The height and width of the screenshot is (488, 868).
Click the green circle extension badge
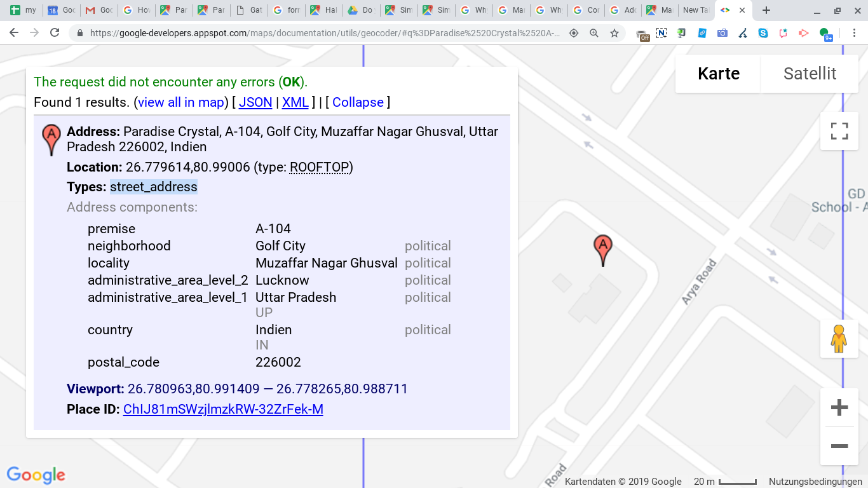[x=824, y=31]
